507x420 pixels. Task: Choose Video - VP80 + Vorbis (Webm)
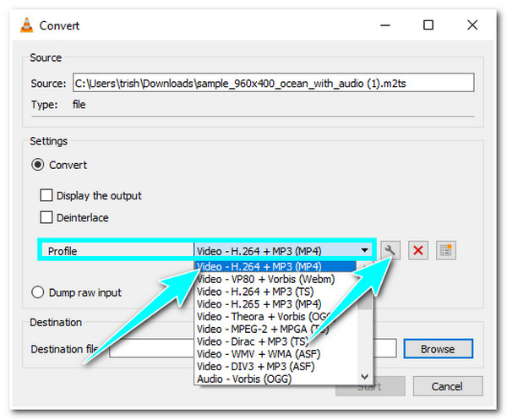coord(275,279)
